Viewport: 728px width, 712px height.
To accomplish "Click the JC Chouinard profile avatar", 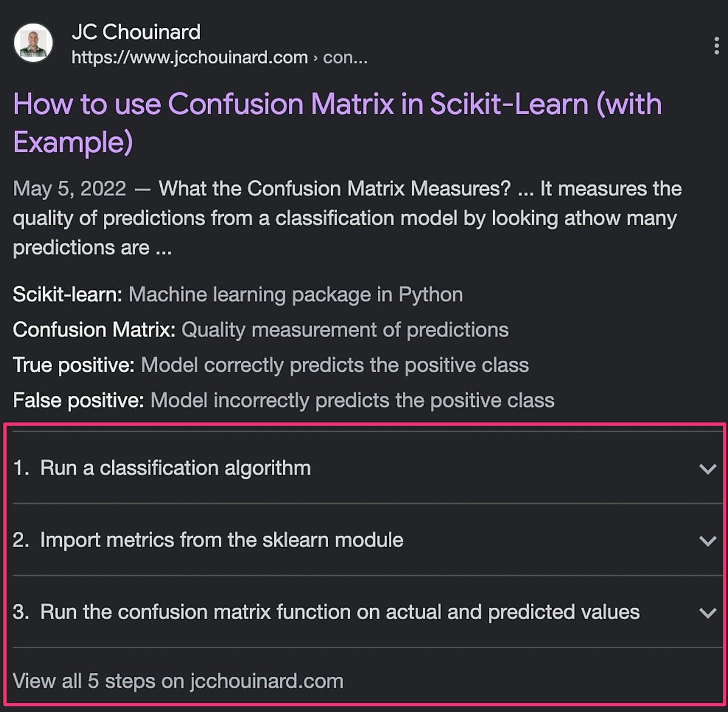I will pos(33,43).
